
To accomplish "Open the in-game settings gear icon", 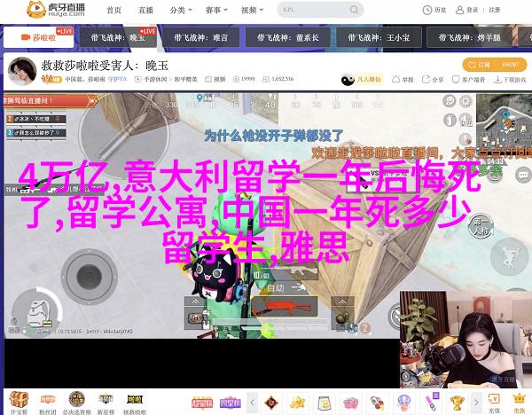I will click(x=465, y=101).
